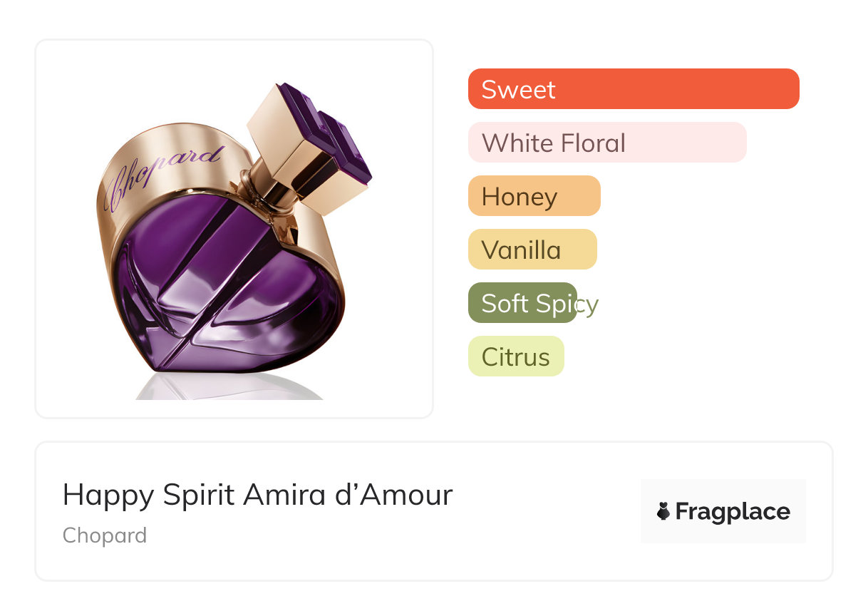Select the White Floral accord bar

point(606,143)
